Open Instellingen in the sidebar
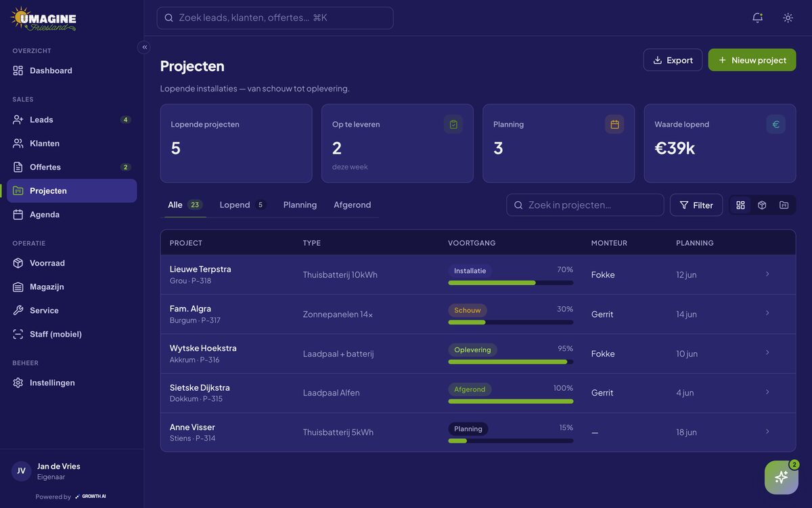812x508 pixels. point(72,383)
